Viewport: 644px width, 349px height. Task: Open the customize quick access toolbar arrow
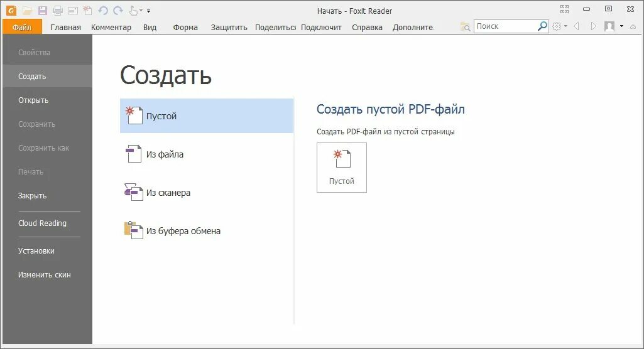click(x=149, y=11)
